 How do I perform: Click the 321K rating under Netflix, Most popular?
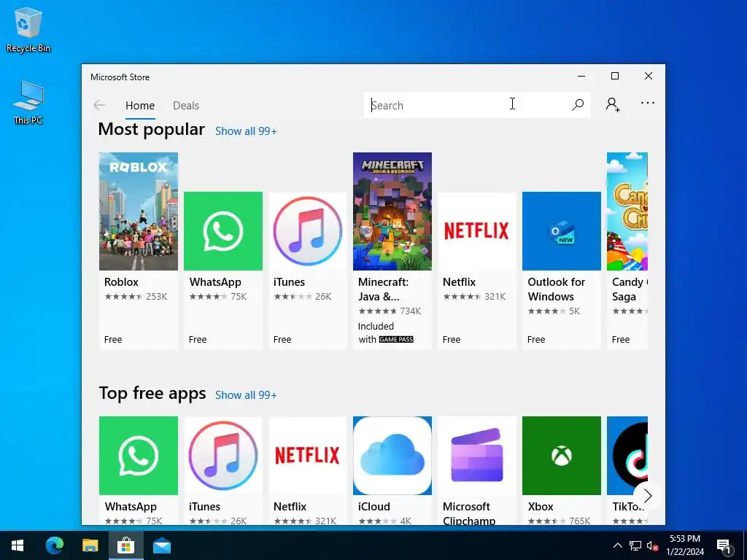[495, 297]
